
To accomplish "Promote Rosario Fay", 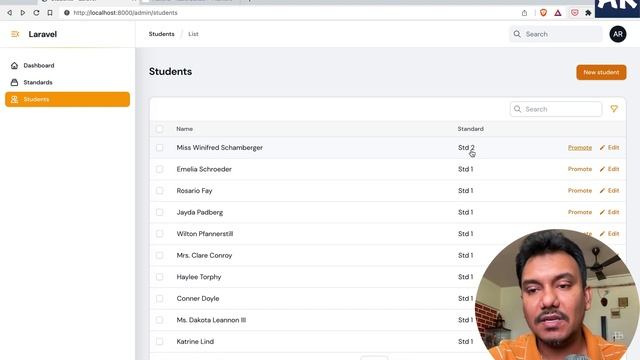I will coord(580,191).
